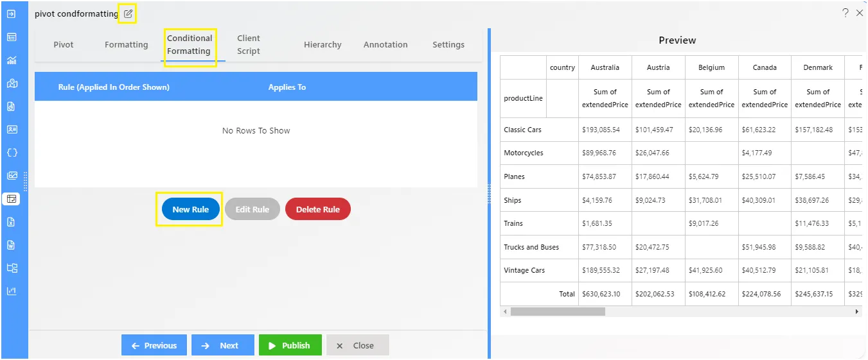Click the Planes row label
This screenshot has width=868, height=360.
[514, 176]
